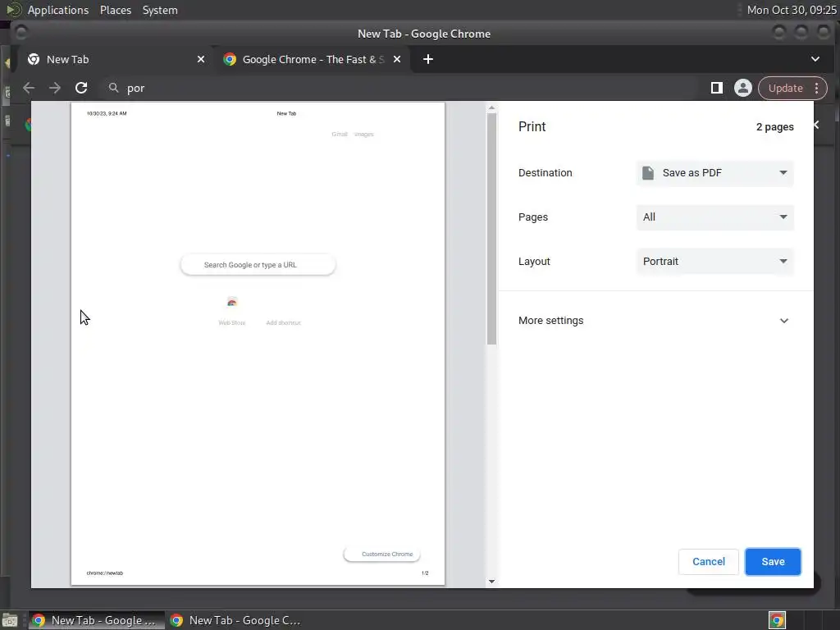Close the Google Chrome - The Fast tab
The height and width of the screenshot is (630, 840).
pos(396,59)
